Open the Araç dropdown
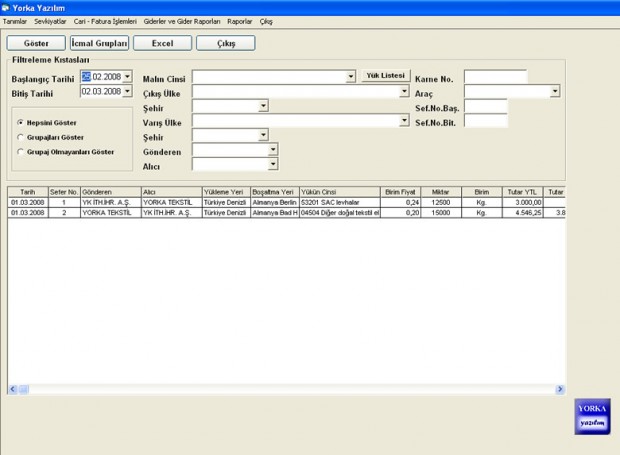620x455 pixels. [x=555, y=91]
